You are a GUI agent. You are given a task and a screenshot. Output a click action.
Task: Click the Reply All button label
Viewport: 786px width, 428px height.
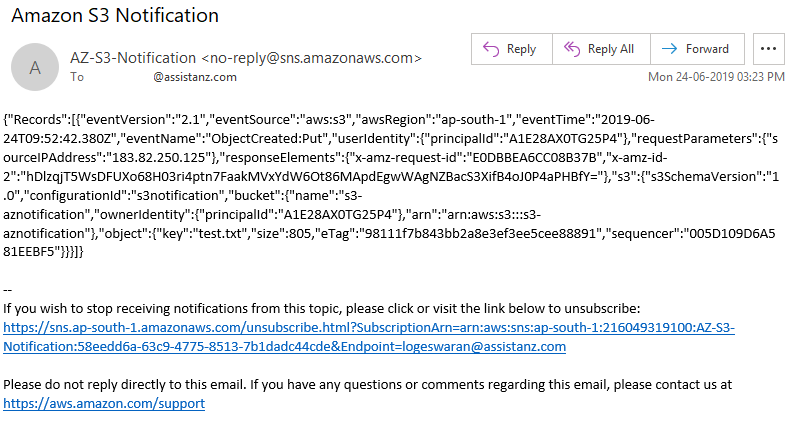pyautogui.click(x=611, y=49)
